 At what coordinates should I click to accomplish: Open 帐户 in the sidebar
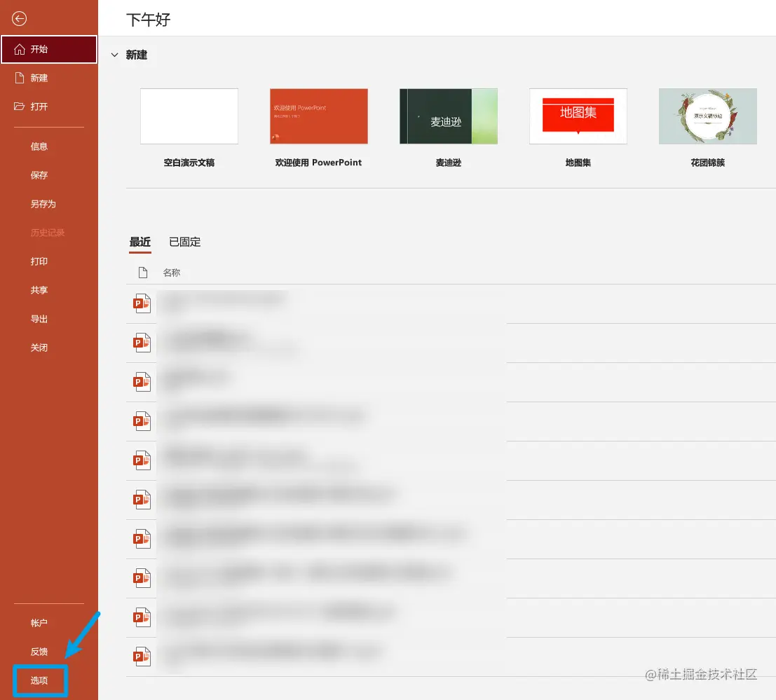pyautogui.click(x=39, y=623)
